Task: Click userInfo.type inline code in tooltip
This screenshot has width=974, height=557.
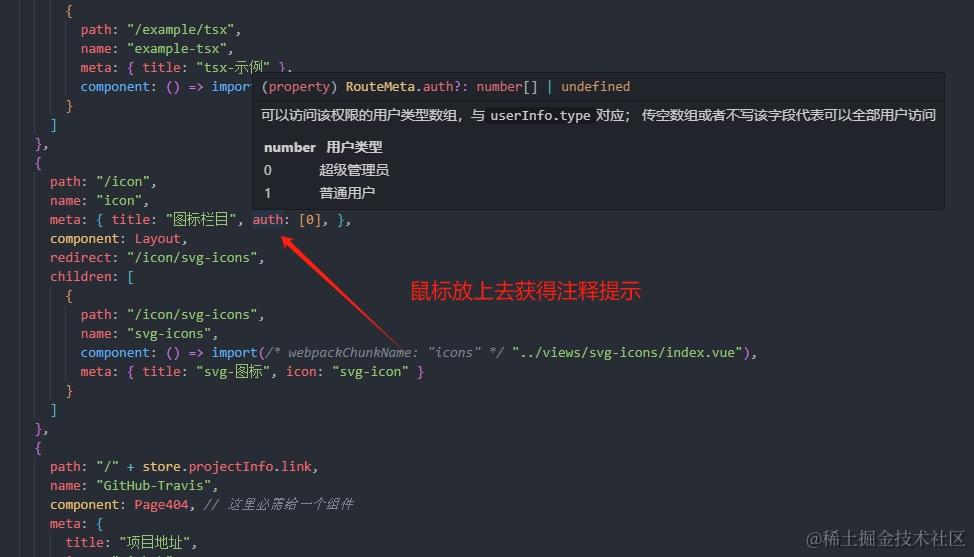Action: click(x=540, y=115)
